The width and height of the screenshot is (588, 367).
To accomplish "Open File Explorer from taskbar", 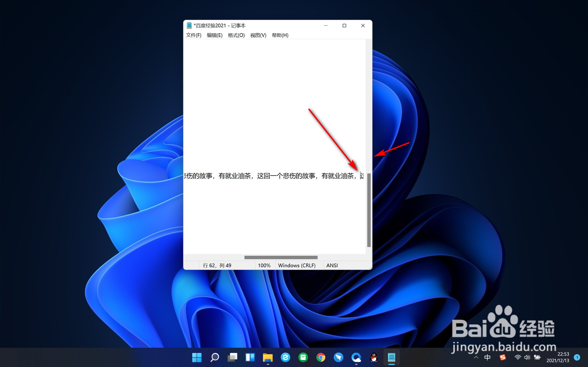I will pos(268,357).
